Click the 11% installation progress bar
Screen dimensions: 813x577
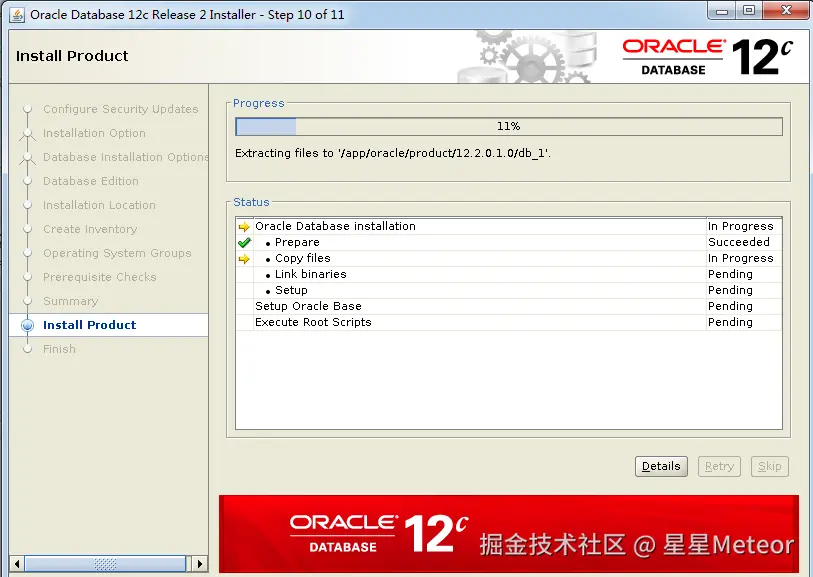coord(509,126)
